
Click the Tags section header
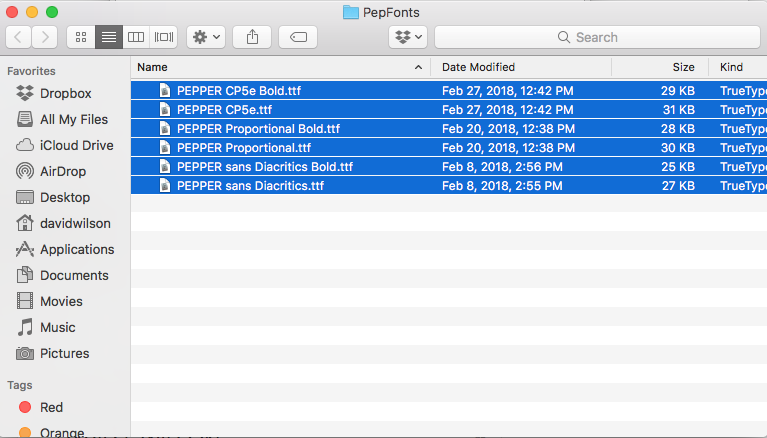(20, 385)
